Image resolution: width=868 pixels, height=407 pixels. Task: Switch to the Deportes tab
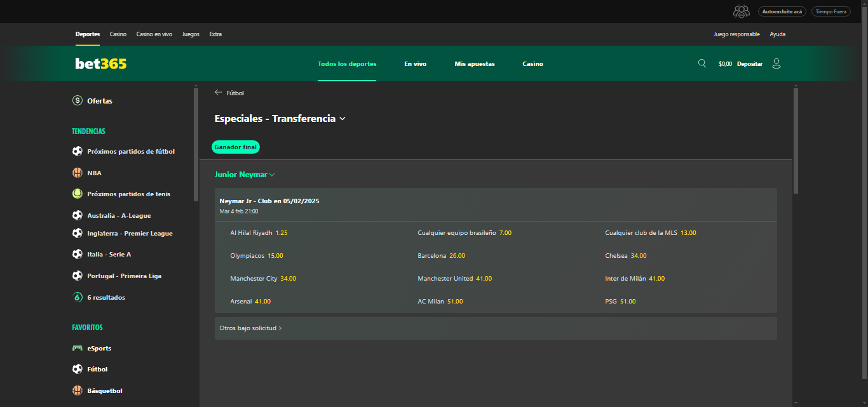(x=88, y=34)
